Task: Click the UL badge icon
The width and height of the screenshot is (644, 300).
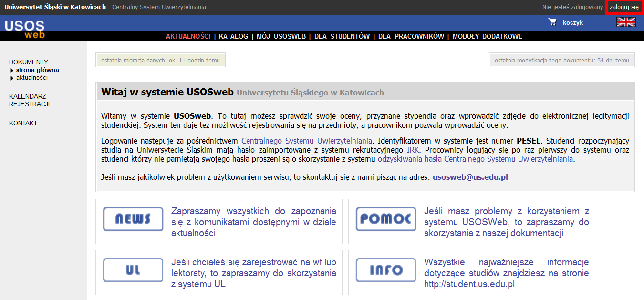Action: point(133,270)
